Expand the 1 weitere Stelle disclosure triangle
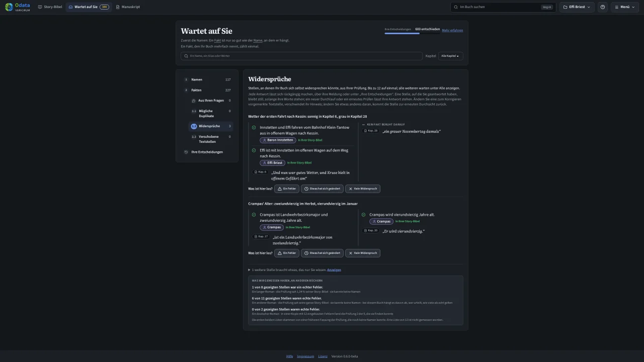This screenshot has width=644, height=362. click(249, 270)
